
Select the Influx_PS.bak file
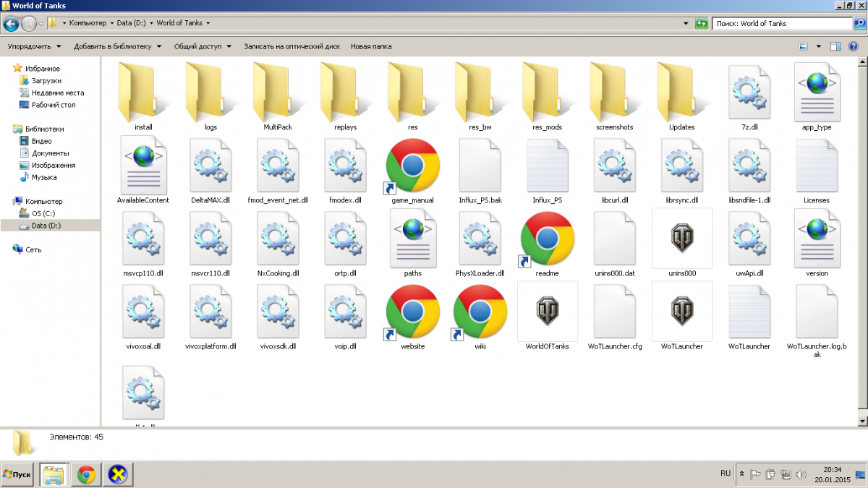pos(480,165)
